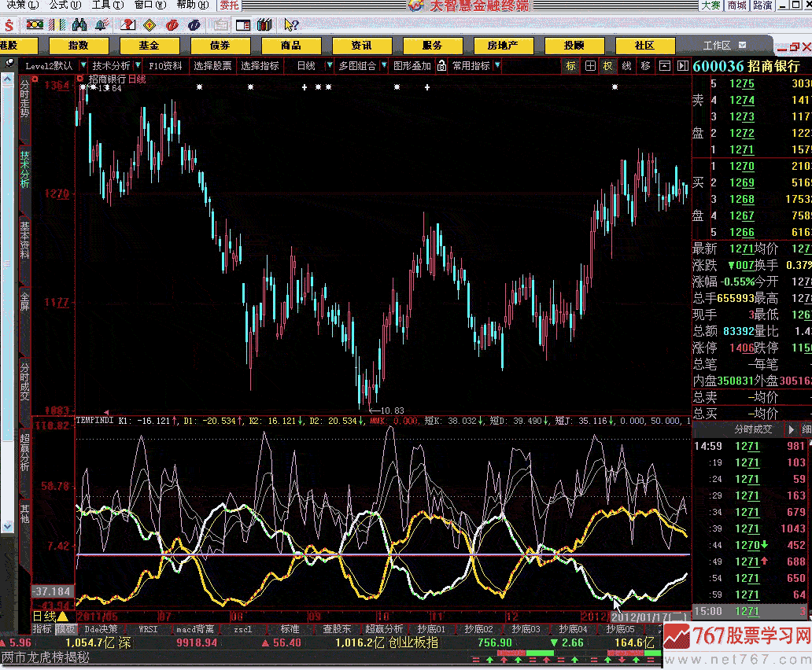The image size is (812, 670).
Task: Click the left sidebar scroll down arrow
Action: coord(7,526)
